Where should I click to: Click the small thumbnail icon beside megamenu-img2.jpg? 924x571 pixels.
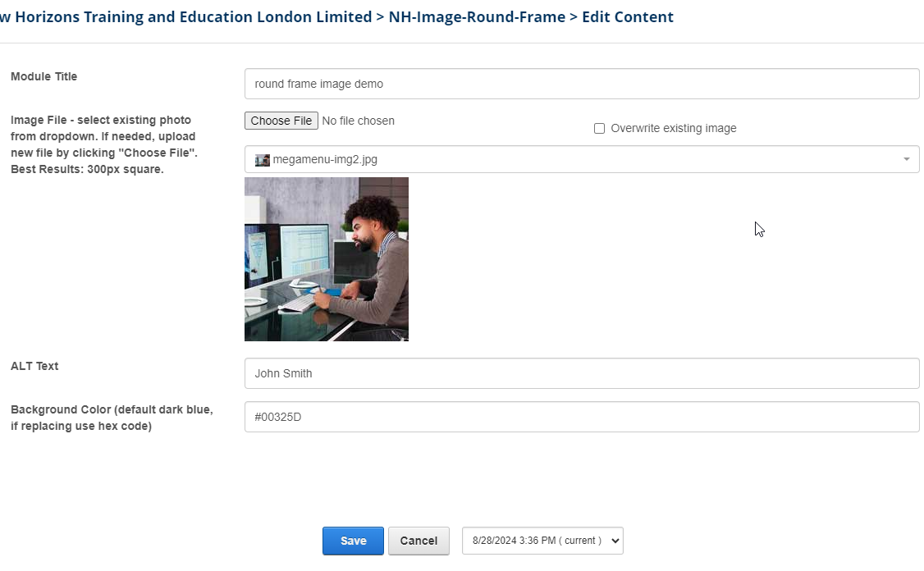click(263, 160)
